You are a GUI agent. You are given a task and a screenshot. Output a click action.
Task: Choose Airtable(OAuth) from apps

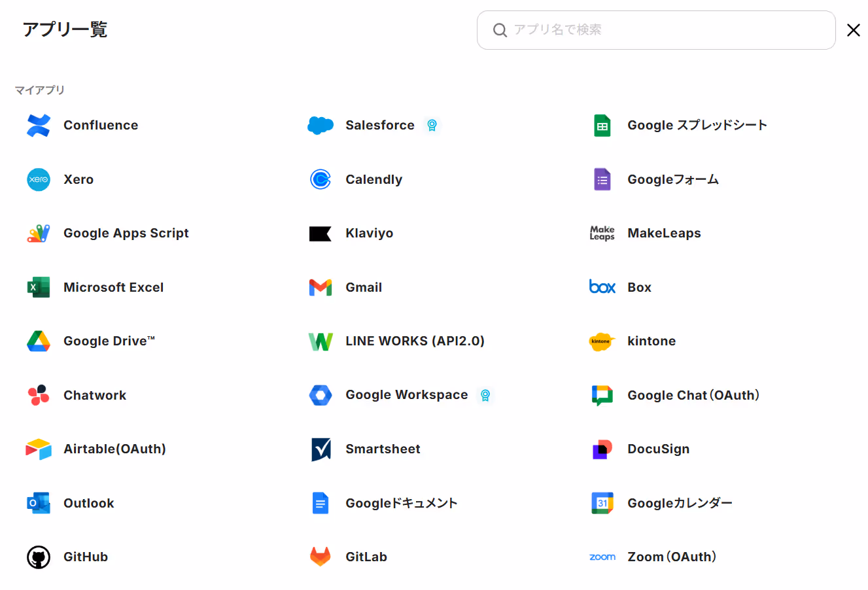(114, 449)
